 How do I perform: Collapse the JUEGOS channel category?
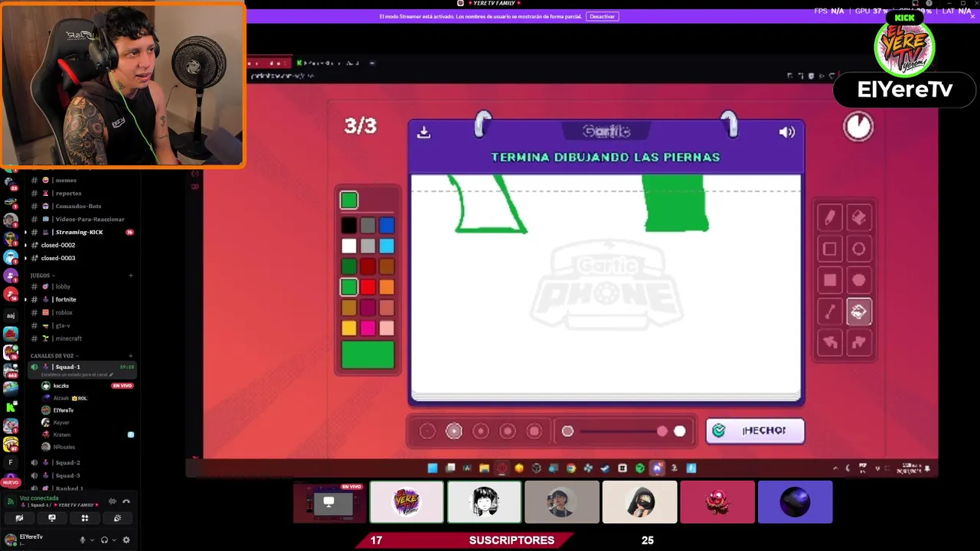pyautogui.click(x=41, y=275)
